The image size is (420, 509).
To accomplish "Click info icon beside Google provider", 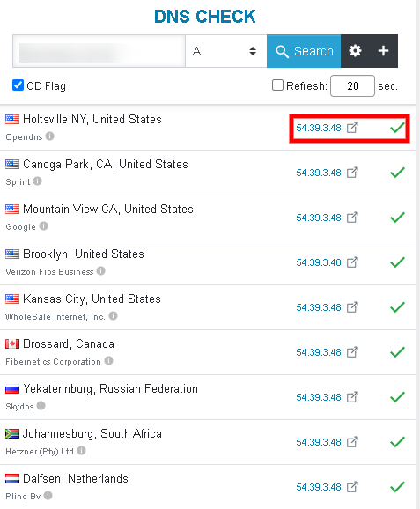I will click(44, 225).
